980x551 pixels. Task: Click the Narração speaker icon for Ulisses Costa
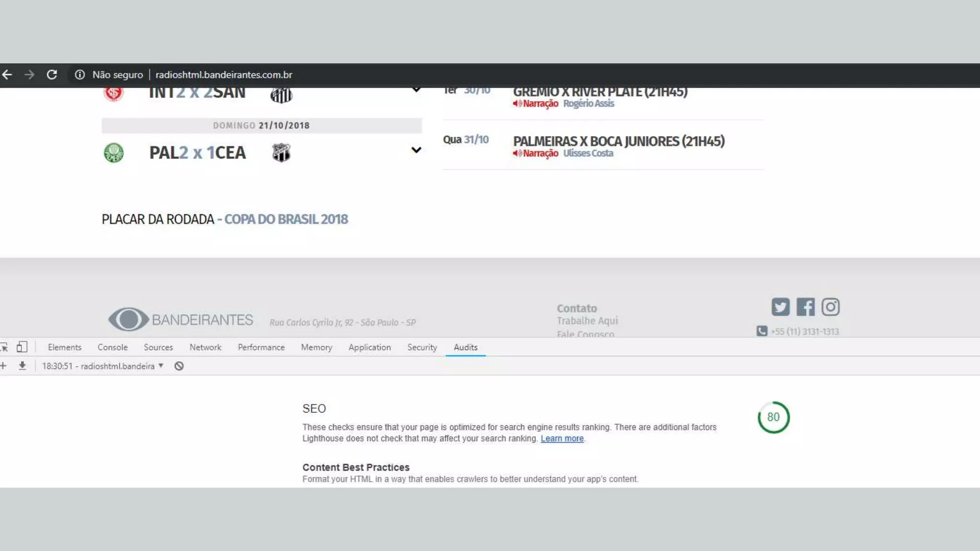click(x=517, y=153)
